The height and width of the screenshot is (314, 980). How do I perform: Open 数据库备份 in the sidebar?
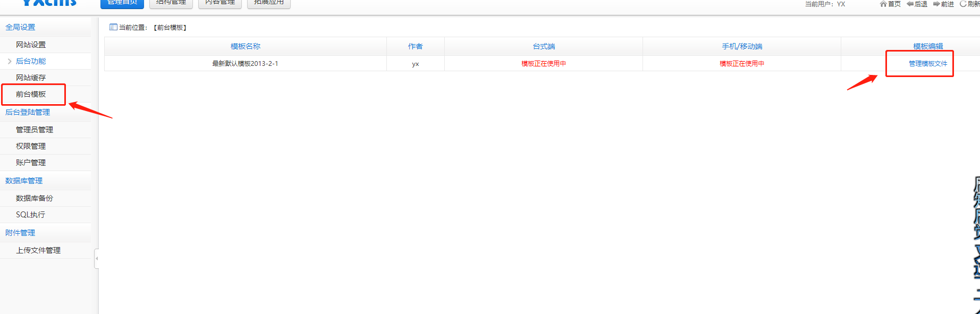tap(35, 198)
